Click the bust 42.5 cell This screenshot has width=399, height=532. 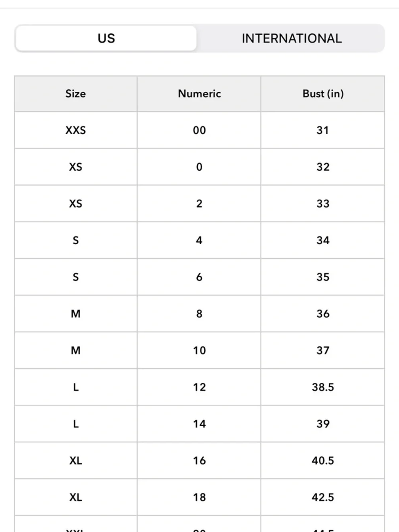pyautogui.click(x=323, y=497)
